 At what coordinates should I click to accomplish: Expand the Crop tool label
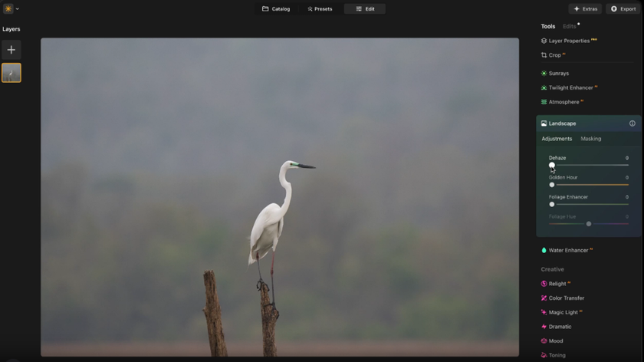pos(554,55)
